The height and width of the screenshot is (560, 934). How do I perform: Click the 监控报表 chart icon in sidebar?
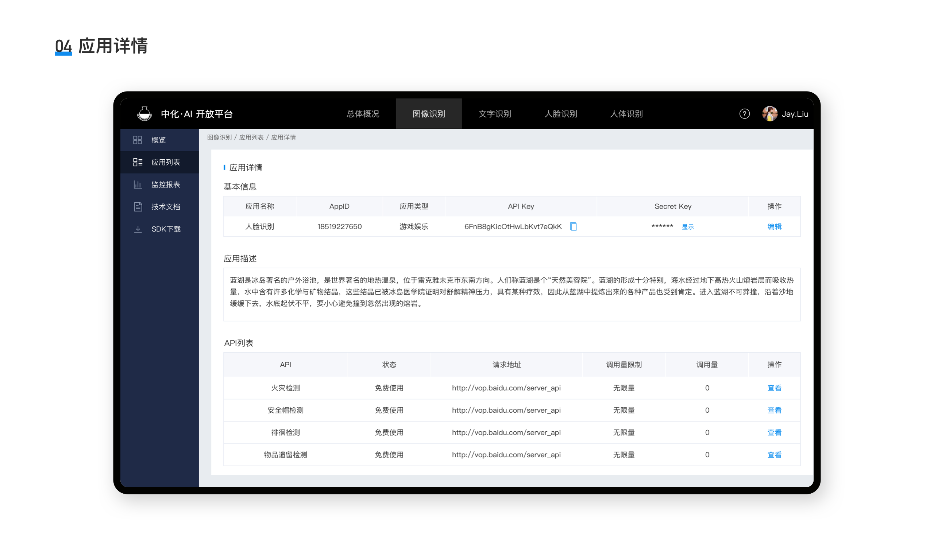coord(138,184)
